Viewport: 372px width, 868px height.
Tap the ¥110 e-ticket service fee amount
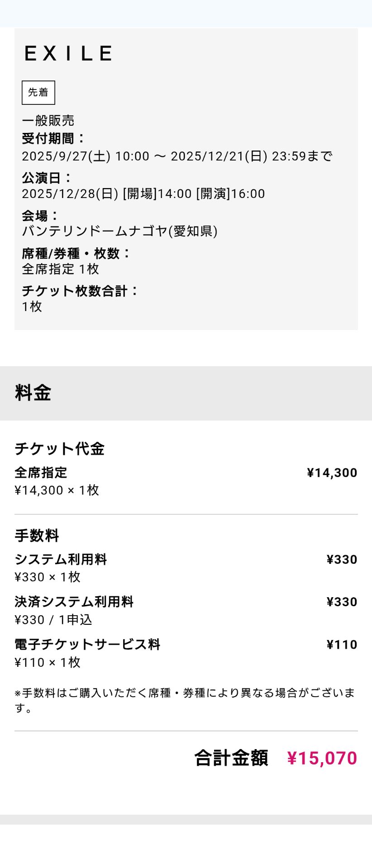click(x=342, y=645)
